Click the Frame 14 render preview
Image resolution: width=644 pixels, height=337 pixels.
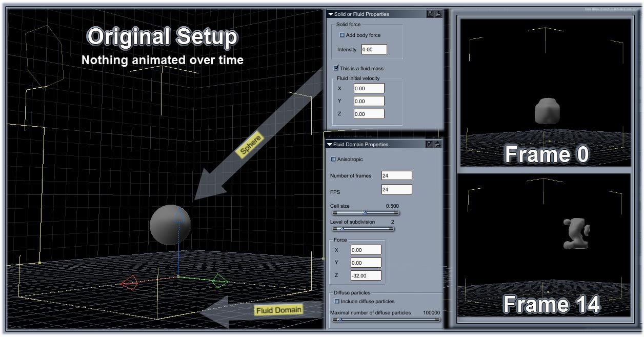pos(545,245)
